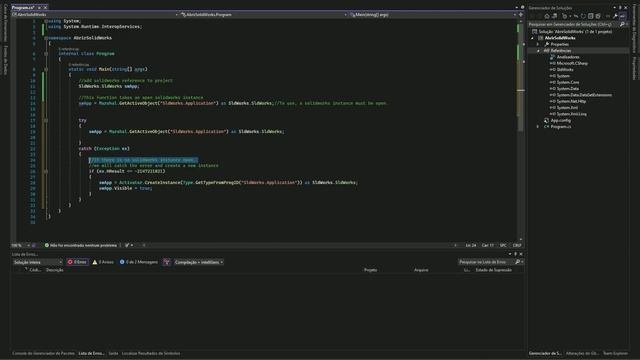
Task: Click the 'Arquivo' column header
Action: coord(421,270)
